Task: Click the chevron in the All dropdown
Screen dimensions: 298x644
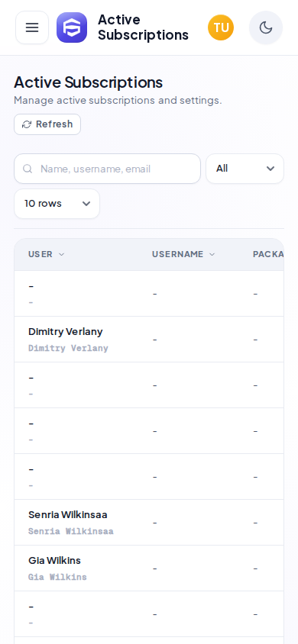Action: (x=270, y=169)
